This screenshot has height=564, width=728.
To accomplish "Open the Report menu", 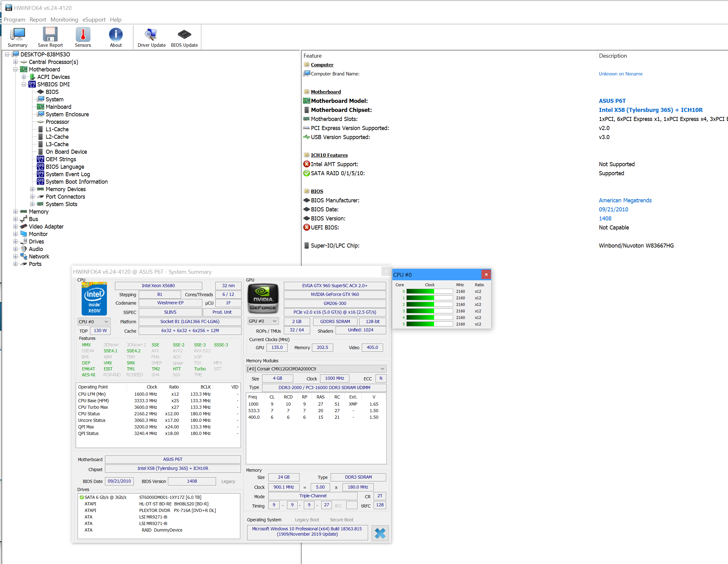I will click(38, 20).
